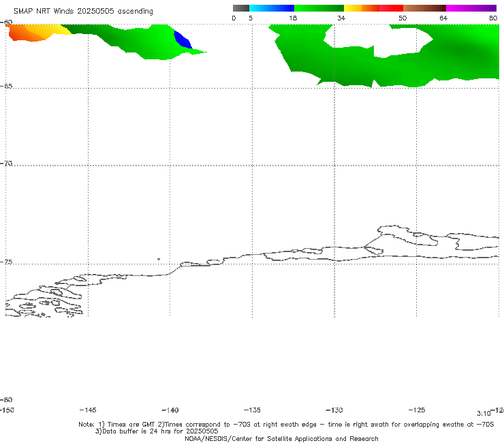Image resolution: width=504 pixels, height=443 pixels.
Task: Click the blue segment of the color bar
Action: [x=272, y=8]
